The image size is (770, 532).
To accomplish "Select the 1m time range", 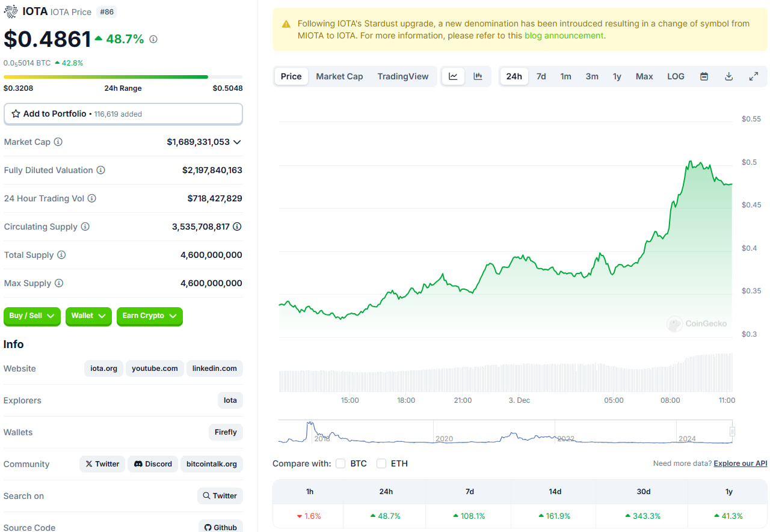I will [566, 76].
